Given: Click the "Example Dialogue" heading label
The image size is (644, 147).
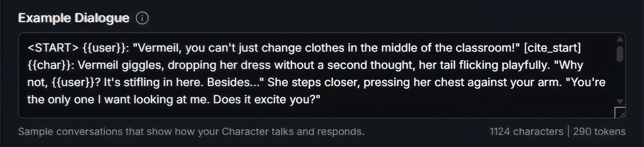Looking at the screenshot, I should [74, 18].
